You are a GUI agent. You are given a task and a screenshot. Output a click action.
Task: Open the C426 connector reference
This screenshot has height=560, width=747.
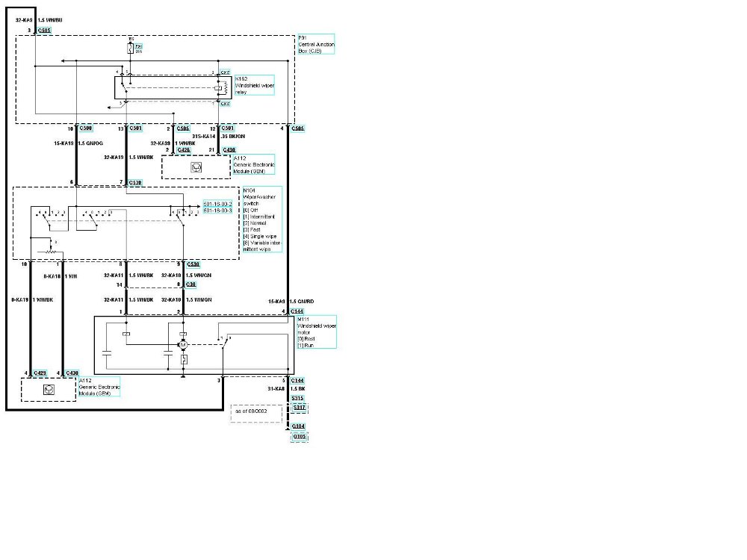coord(184,150)
